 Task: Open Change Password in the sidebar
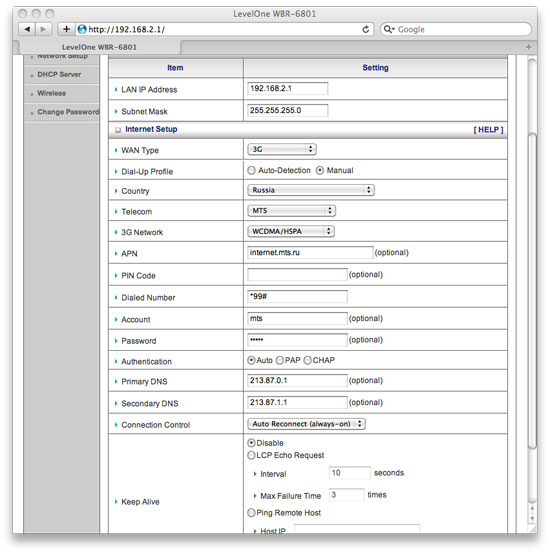tap(68, 112)
